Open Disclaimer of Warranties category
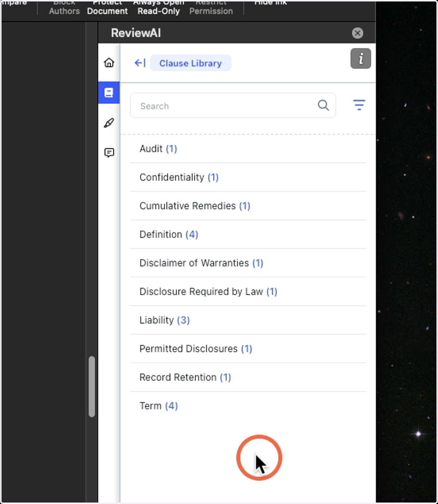438x504 pixels. pyautogui.click(x=248, y=263)
